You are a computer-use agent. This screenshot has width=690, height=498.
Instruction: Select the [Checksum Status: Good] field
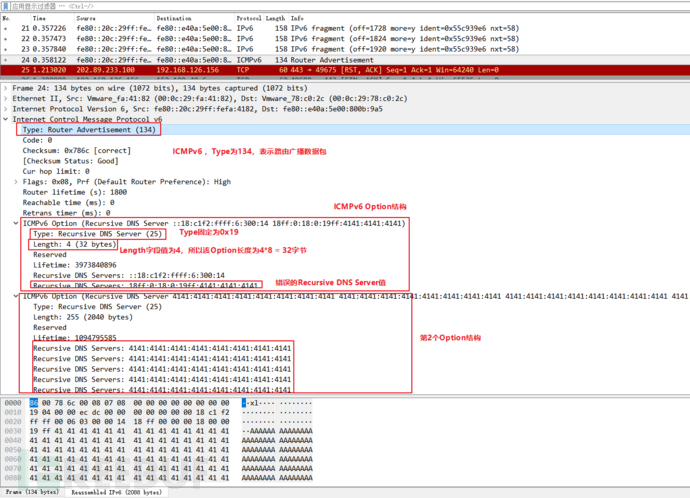pos(70,161)
